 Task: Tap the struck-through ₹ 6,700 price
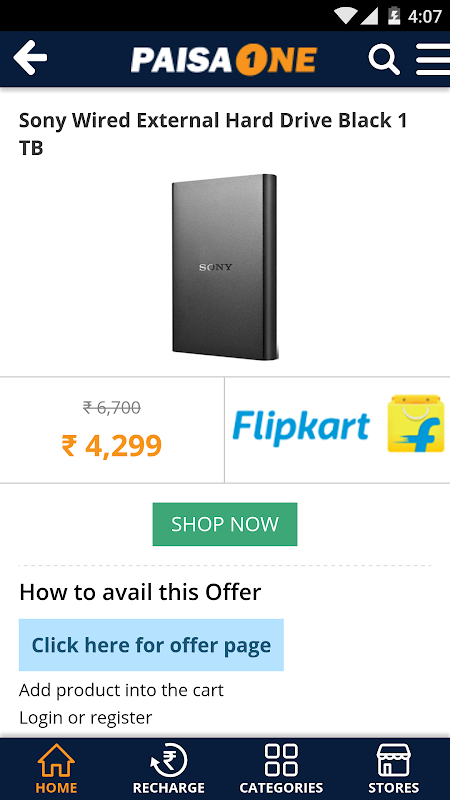click(111, 408)
